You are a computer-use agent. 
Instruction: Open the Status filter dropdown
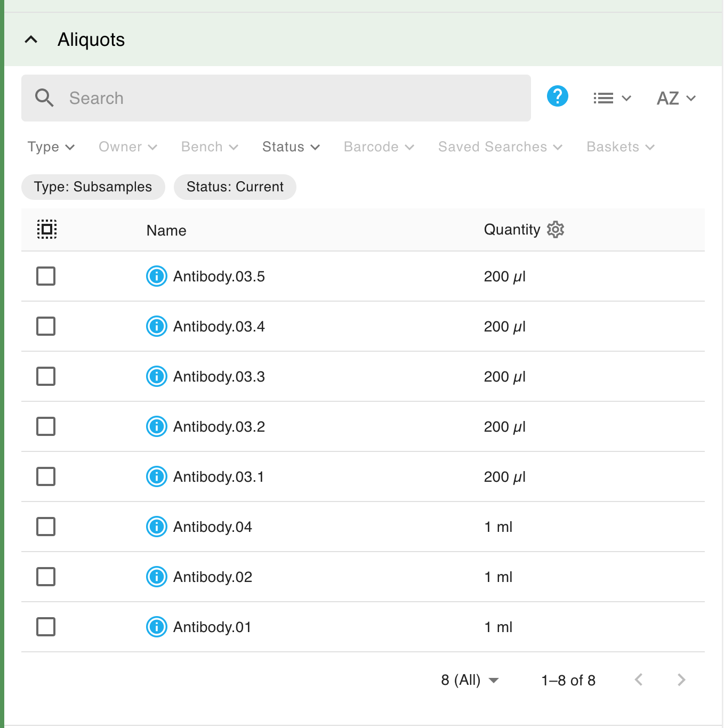click(291, 147)
